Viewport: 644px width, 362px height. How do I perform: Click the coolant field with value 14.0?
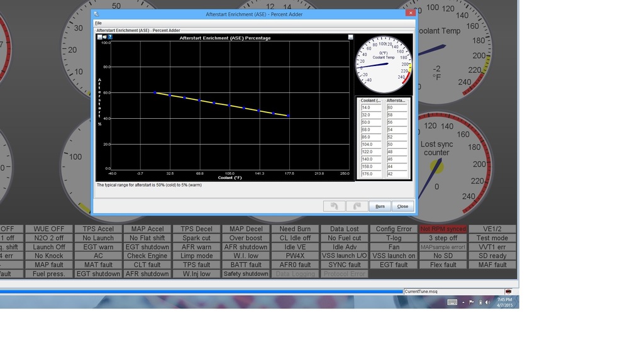[370, 107]
